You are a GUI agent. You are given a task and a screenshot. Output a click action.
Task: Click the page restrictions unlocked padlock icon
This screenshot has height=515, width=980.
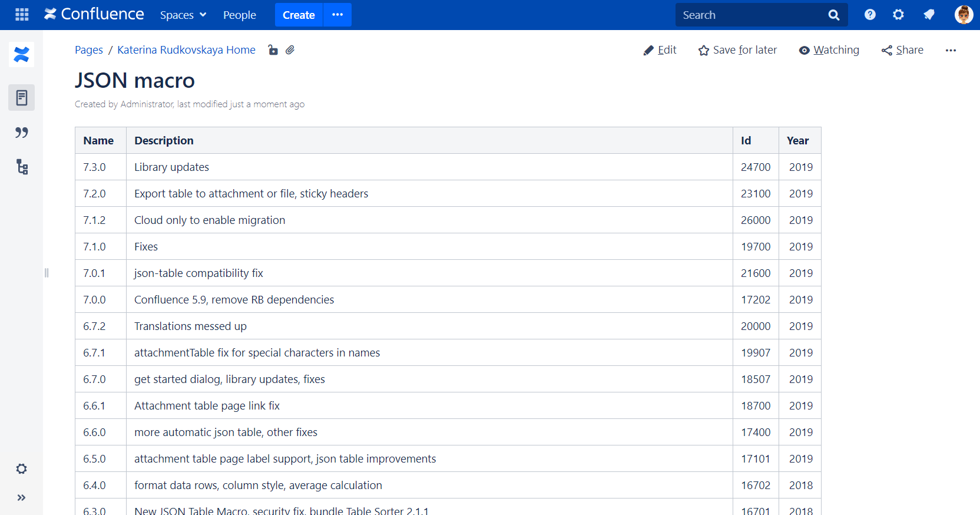tap(273, 50)
